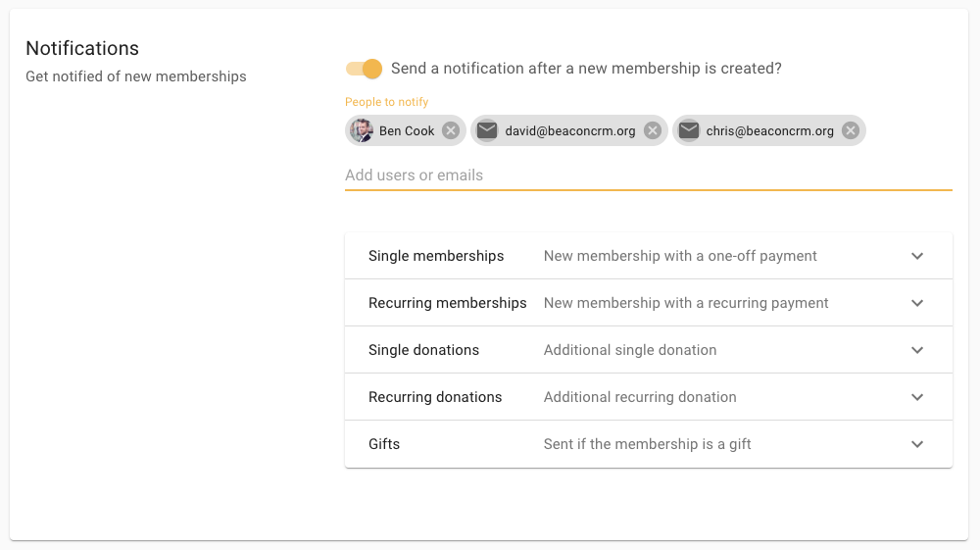This screenshot has width=980, height=550.
Task: Expand Recurring memberships chevron
Action: (917, 303)
